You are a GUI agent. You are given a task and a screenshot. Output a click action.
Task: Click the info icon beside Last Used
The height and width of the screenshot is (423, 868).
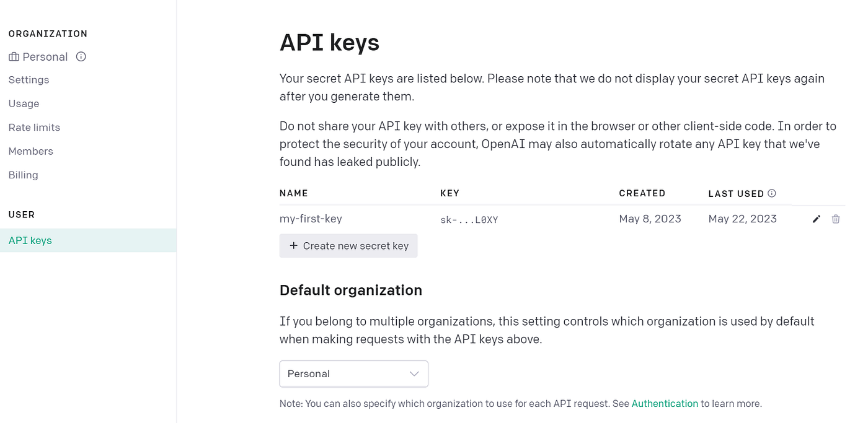tap(772, 193)
